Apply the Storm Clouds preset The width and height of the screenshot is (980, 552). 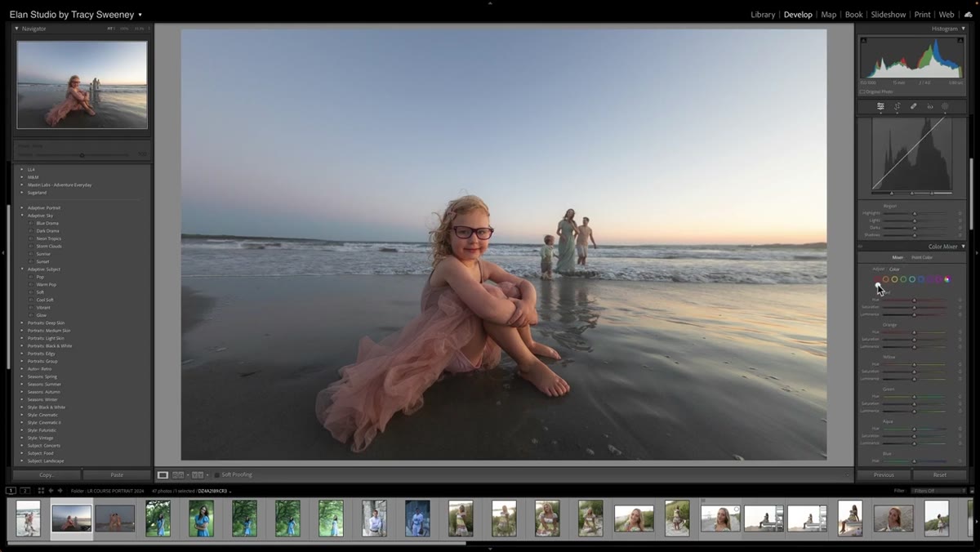point(49,246)
